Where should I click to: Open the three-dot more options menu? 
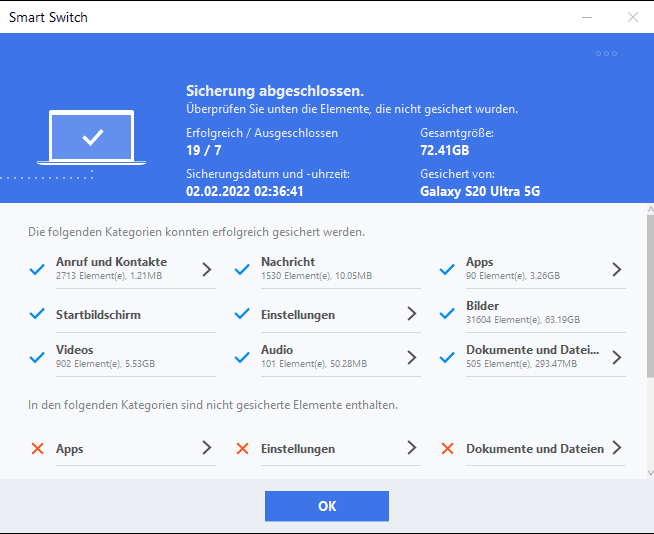[606, 53]
